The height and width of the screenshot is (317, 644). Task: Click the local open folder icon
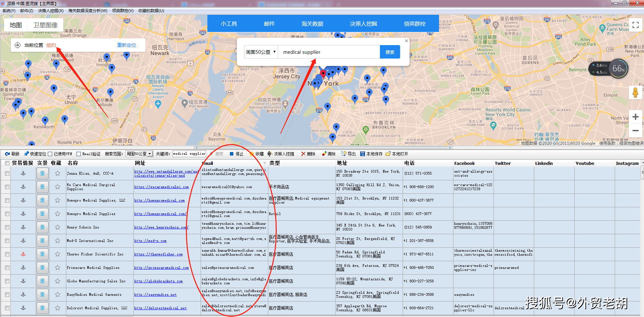coord(388,154)
